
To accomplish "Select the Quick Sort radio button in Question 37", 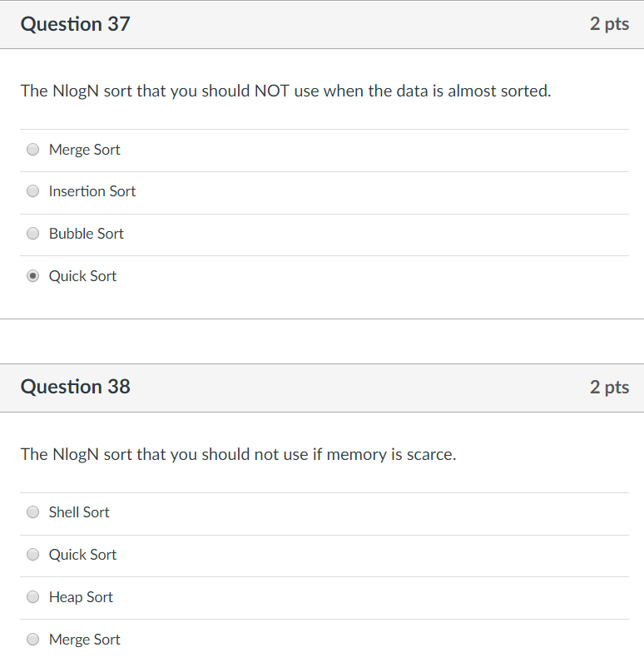I will coord(32,275).
